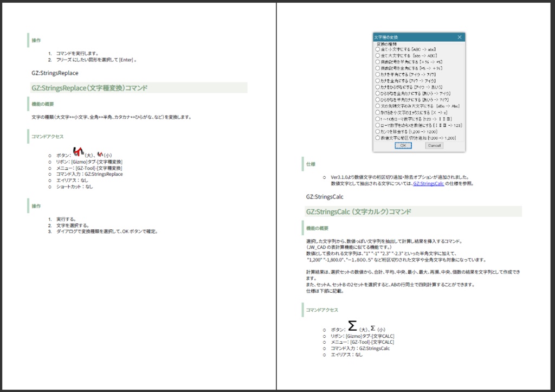Select カナを半角にする radio button
This screenshot has height=392, width=555.
pos(377,75)
